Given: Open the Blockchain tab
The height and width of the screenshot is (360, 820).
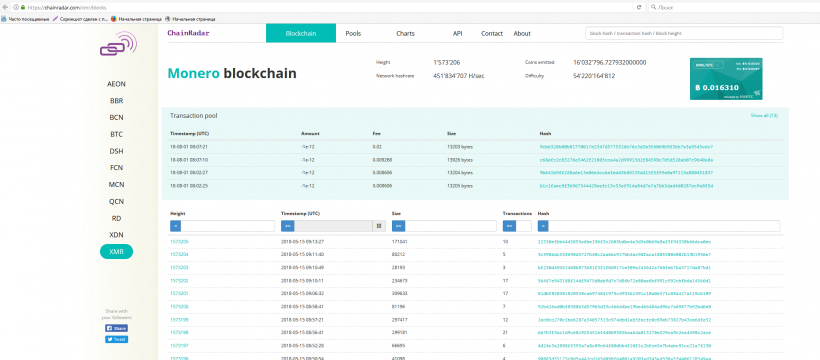Looking at the screenshot, I should pyautogui.click(x=301, y=33).
